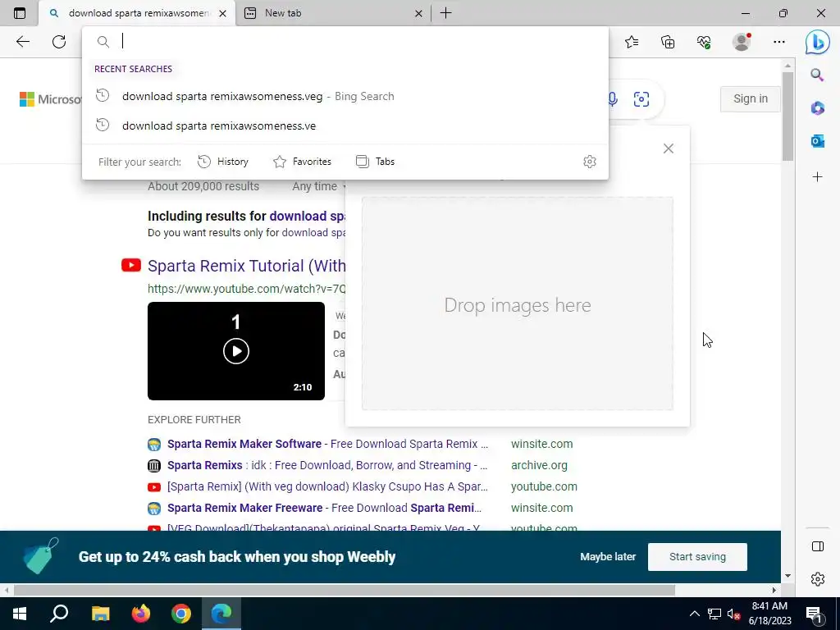Click the vertical page scrollbar

(x=787, y=115)
